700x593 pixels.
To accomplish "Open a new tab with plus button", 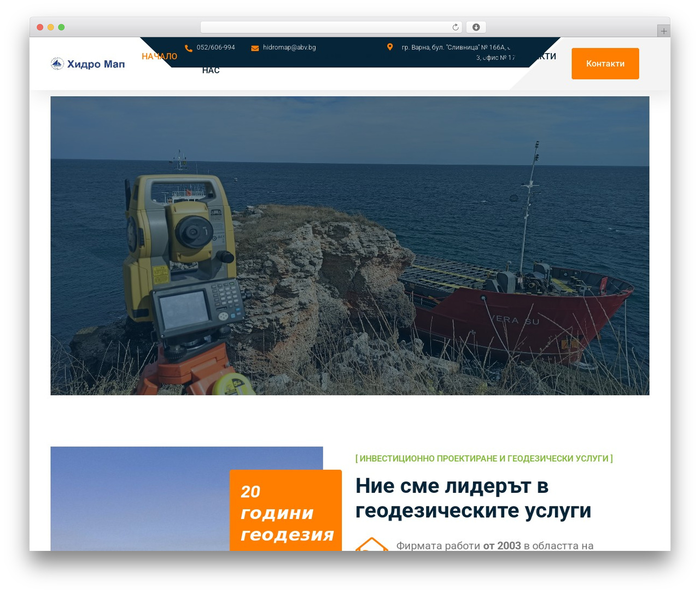I will click(x=663, y=31).
